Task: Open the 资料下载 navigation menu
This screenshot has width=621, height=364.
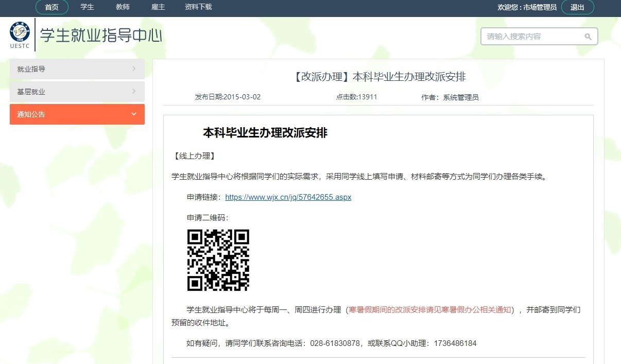Action: 198,7
